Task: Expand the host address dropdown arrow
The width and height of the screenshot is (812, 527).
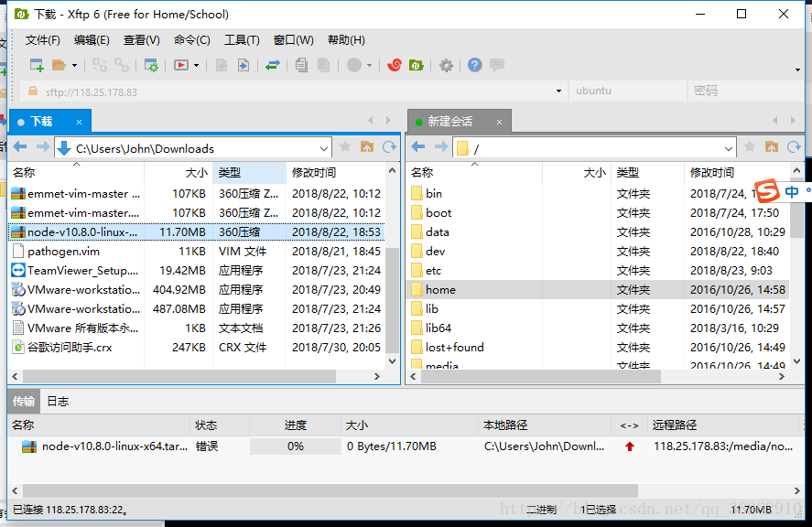Action: pyautogui.click(x=558, y=91)
